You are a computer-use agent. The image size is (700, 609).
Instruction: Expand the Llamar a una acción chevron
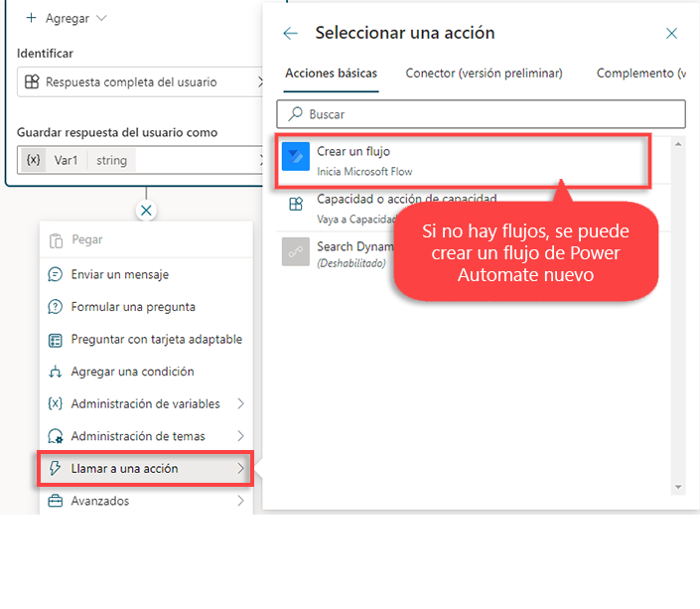(x=240, y=468)
